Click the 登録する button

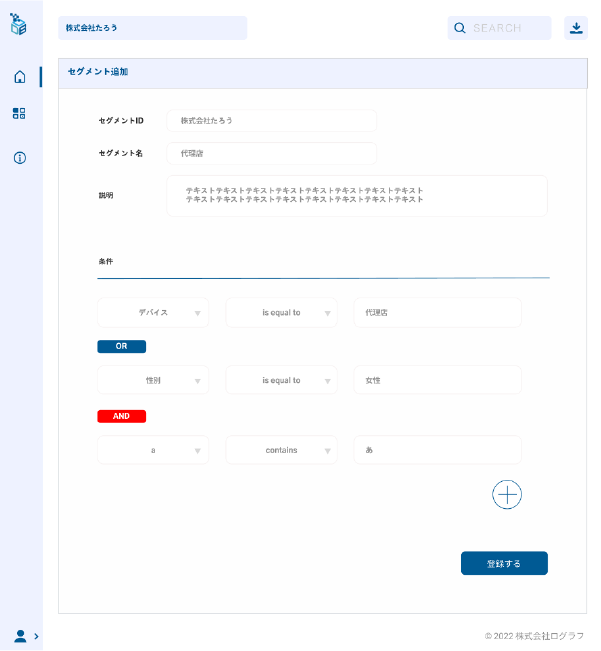(504, 563)
